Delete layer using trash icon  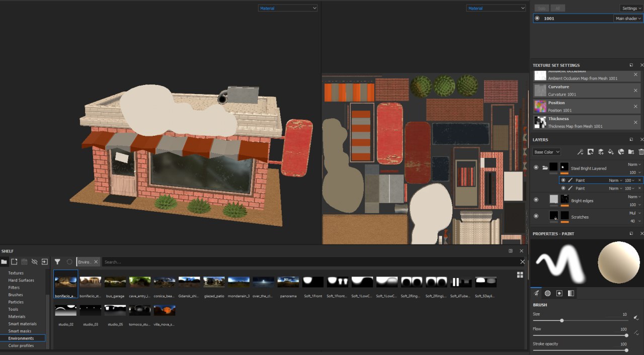[x=641, y=152]
